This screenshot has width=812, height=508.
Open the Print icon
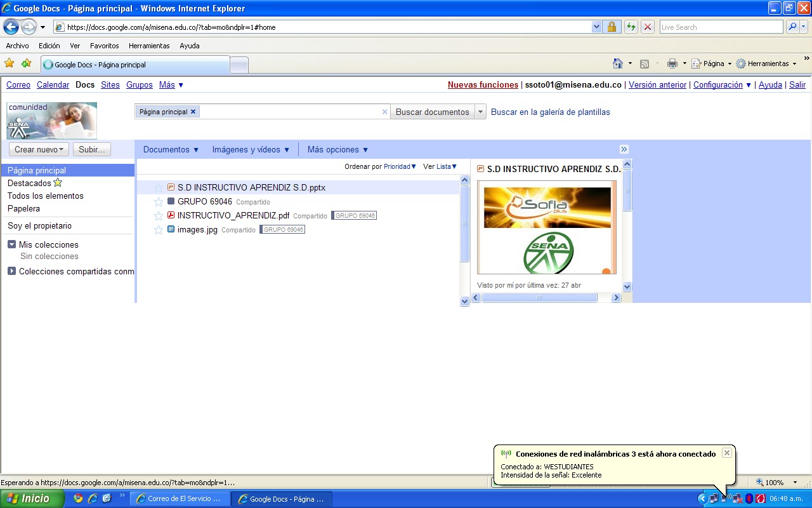pyautogui.click(x=671, y=63)
